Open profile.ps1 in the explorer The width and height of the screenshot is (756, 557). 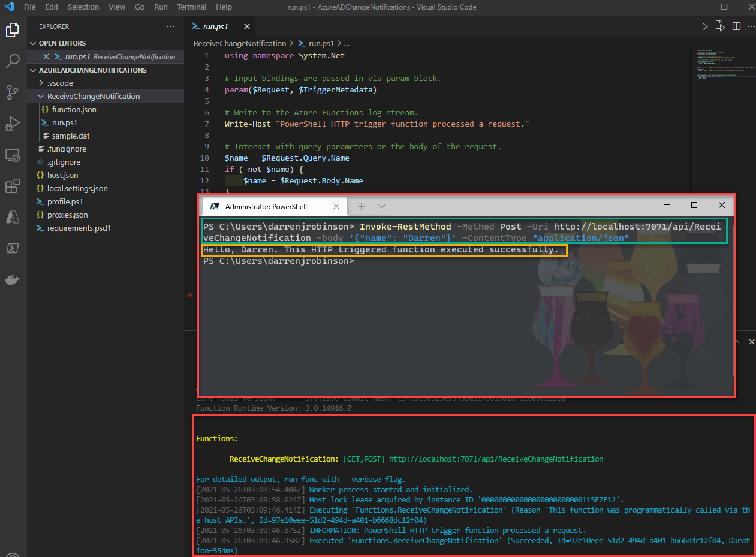pyautogui.click(x=105, y=201)
